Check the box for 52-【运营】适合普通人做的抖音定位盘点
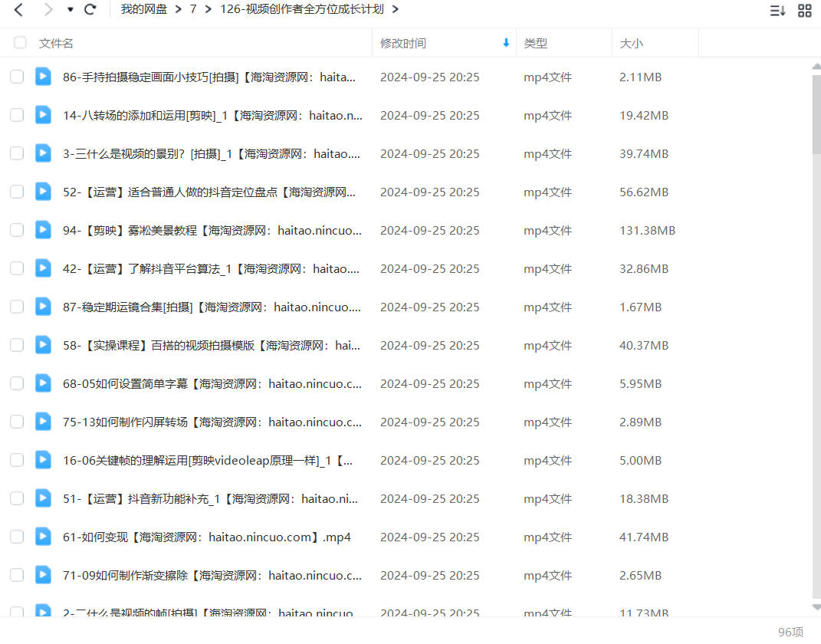Image resolution: width=821 pixels, height=644 pixels. coord(17,192)
